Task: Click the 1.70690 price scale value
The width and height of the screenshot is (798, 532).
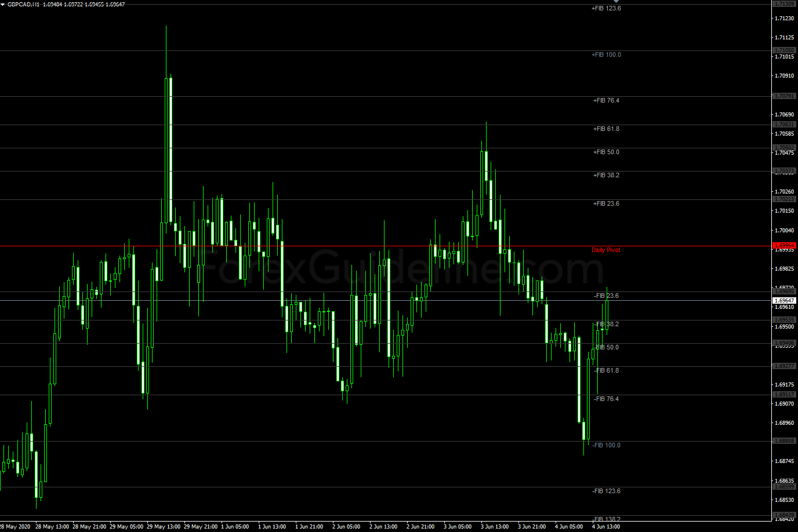Action: [x=785, y=115]
